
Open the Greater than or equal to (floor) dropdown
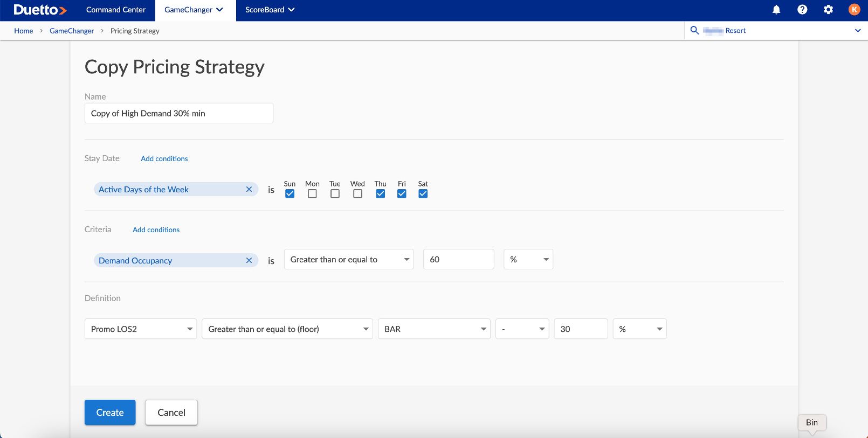tap(287, 329)
